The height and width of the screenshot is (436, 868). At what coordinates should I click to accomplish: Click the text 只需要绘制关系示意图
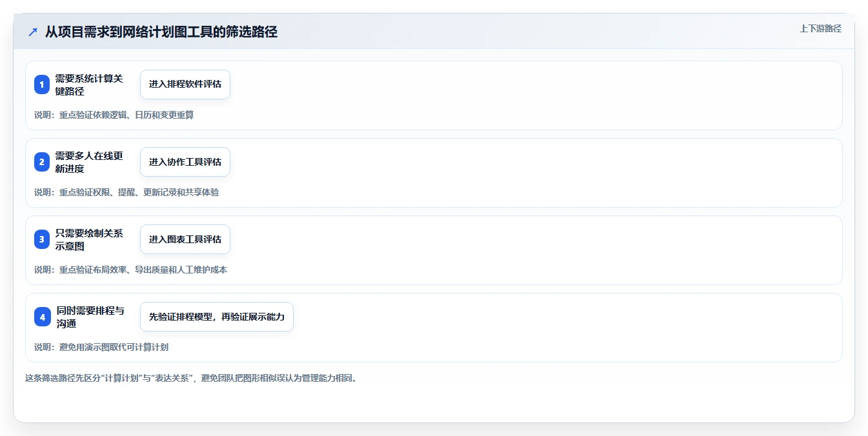(x=89, y=239)
